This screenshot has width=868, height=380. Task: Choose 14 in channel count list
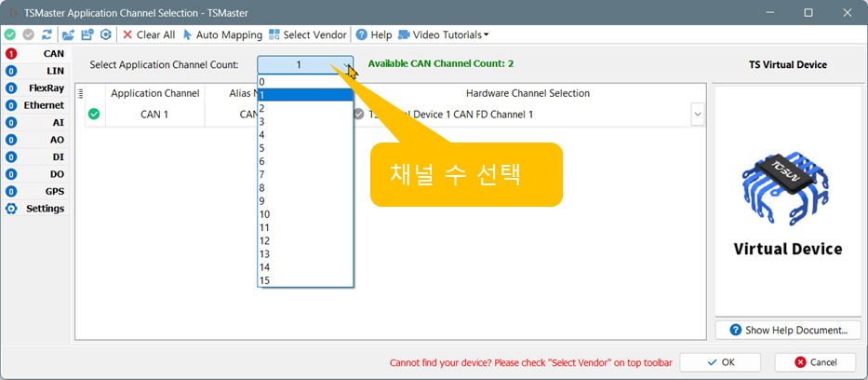[305, 267]
